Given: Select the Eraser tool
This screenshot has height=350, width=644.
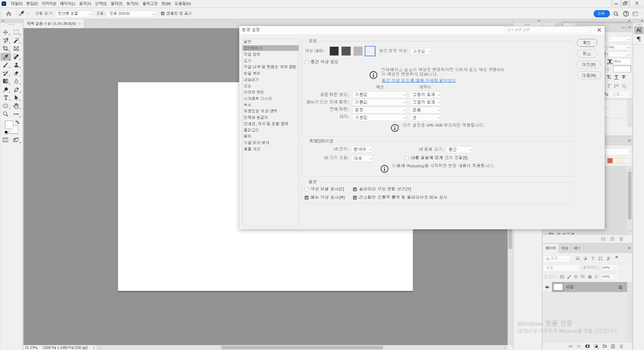Looking at the screenshot, I should (16, 73).
